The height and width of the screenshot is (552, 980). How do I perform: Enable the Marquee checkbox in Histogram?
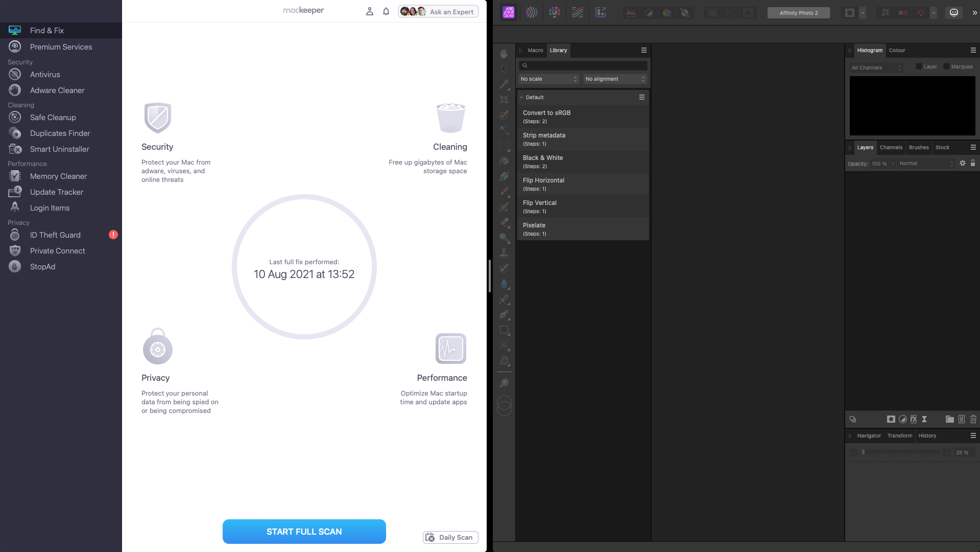[x=946, y=66]
